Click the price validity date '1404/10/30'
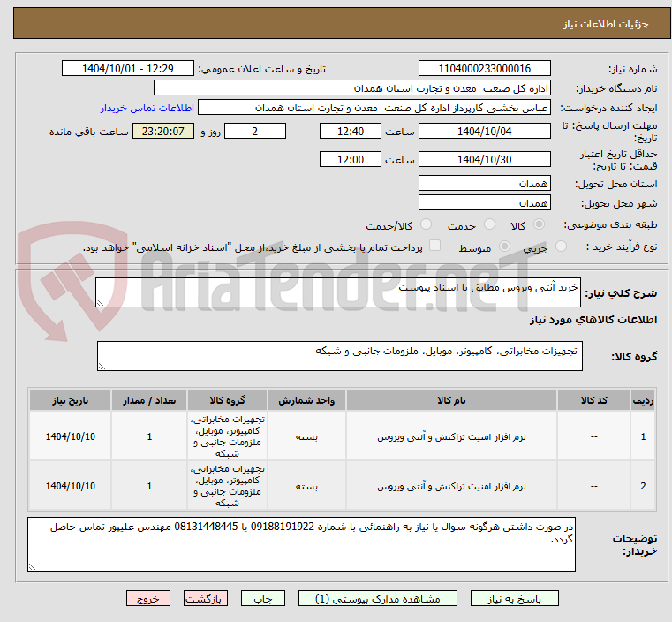This screenshot has width=672, height=622. pos(484,159)
